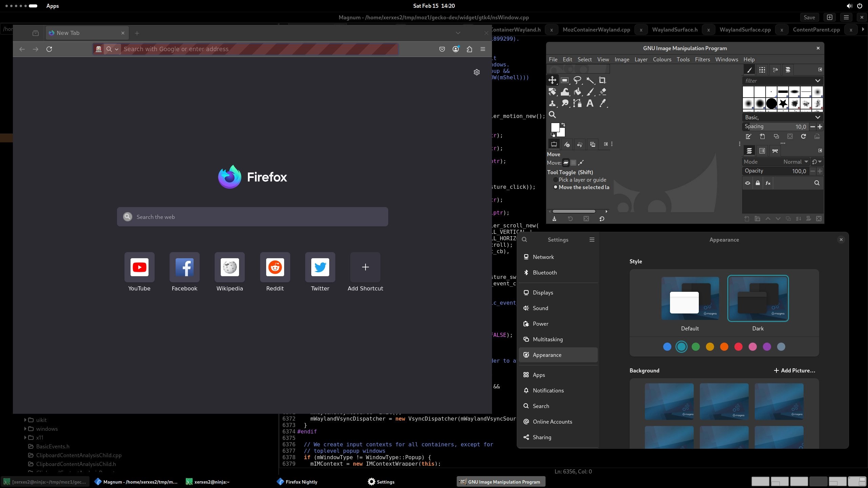Image resolution: width=868 pixels, height=488 pixels.
Task: Select 'Pick a layer or guide' radio
Action: (555, 180)
